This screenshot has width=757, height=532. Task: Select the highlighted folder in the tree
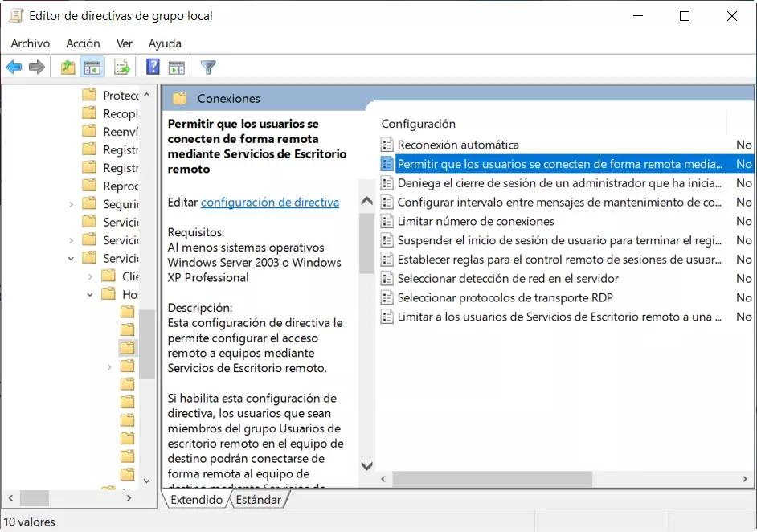point(128,348)
